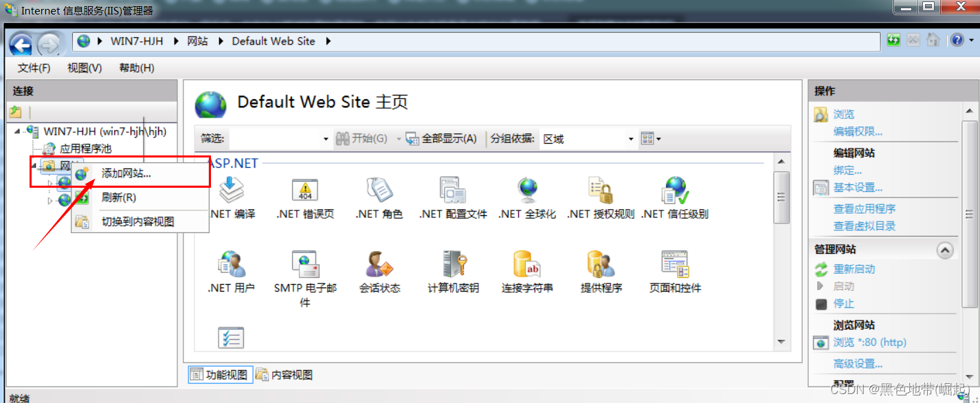The width and height of the screenshot is (980, 403).
Task: Click the 查看应用程序 link
Action: tap(865, 208)
